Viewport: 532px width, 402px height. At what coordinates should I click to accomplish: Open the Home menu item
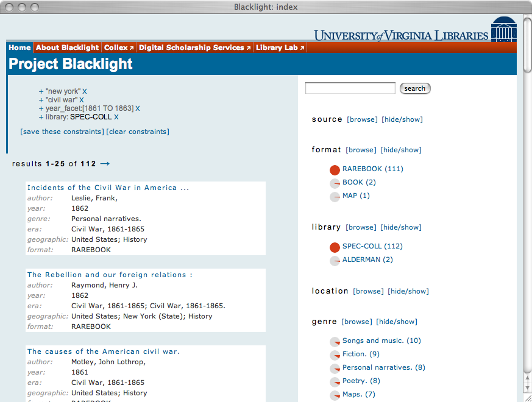click(20, 48)
